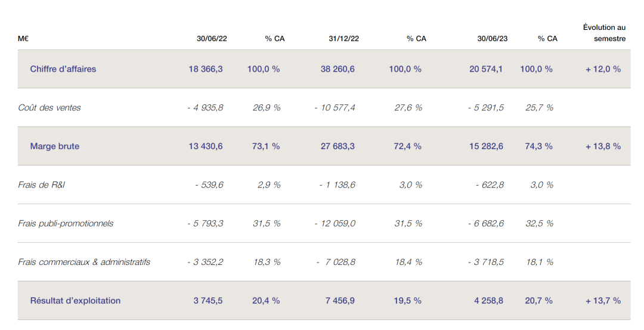Select the 15 282,6 gross margin value

click(486, 146)
